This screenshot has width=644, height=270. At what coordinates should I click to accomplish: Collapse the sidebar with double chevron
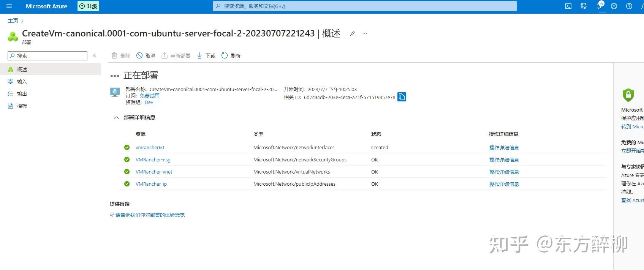pos(95,56)
